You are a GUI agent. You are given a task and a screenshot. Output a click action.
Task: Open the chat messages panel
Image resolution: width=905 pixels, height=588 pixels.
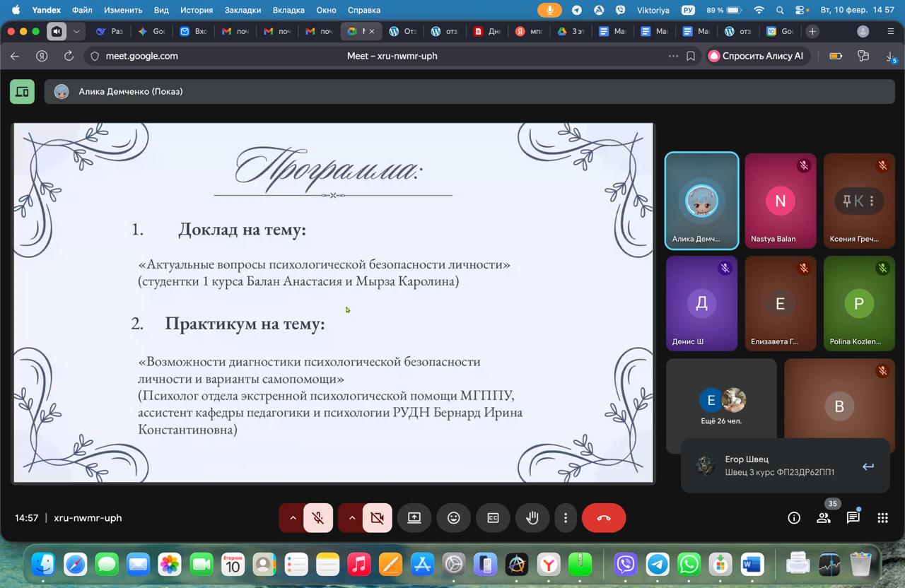[853, 518]
